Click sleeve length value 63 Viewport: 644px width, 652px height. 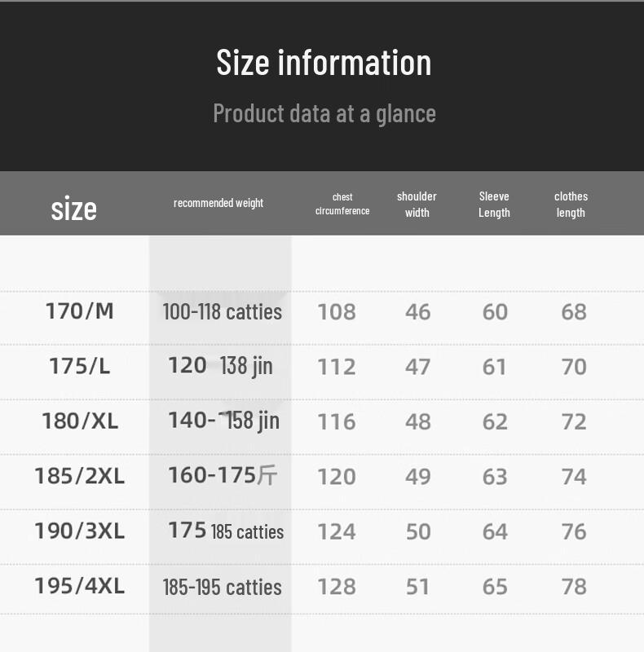point(495,476)
